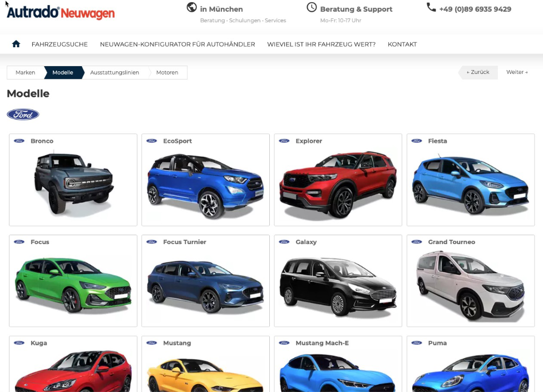543x392 pixels.
Task: Click the home icon in navigation bar
Action: (16, 44)
